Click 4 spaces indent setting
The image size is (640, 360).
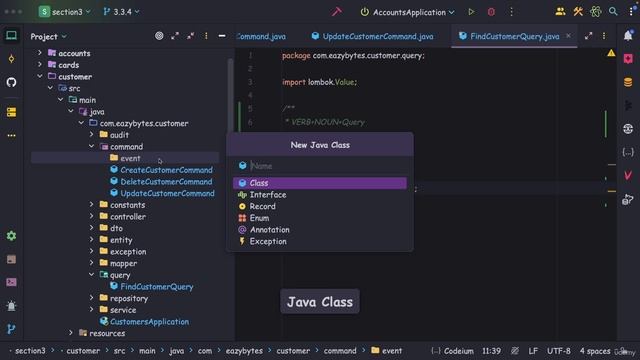(595, 351)
